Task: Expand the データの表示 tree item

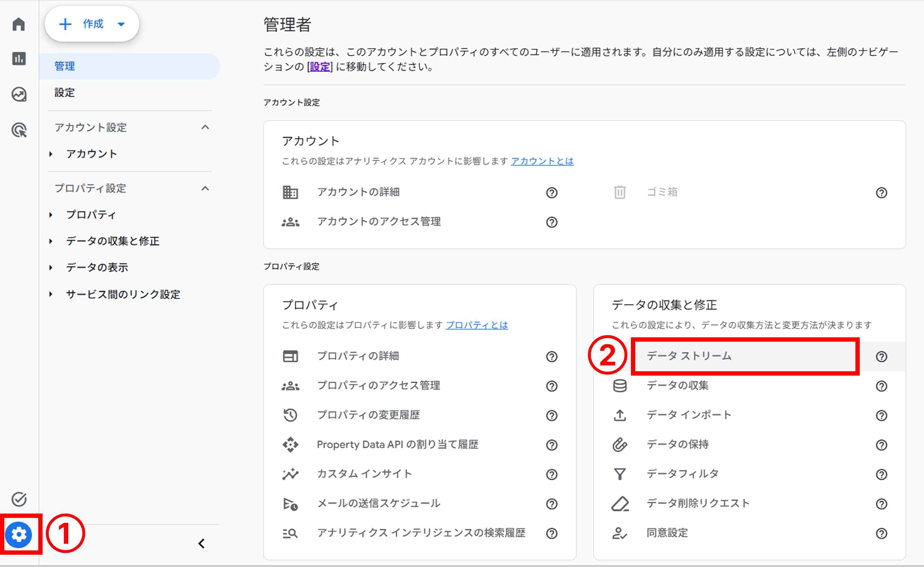Action: (x=51, y=268)
